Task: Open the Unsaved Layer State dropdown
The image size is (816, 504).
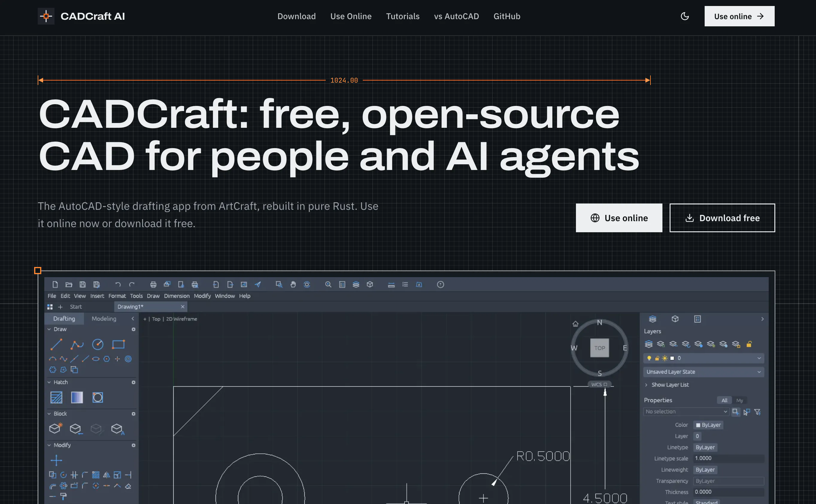Action: coord(704,372)
